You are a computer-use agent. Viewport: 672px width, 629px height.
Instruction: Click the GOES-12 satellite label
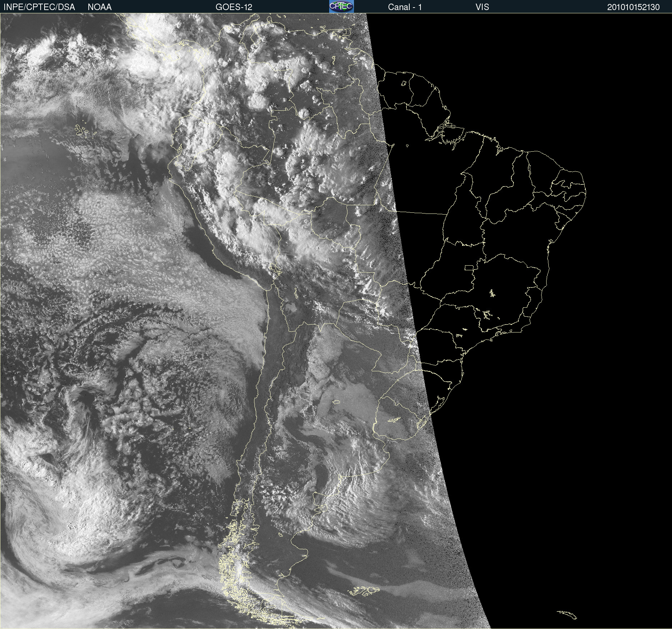(234, 7)
